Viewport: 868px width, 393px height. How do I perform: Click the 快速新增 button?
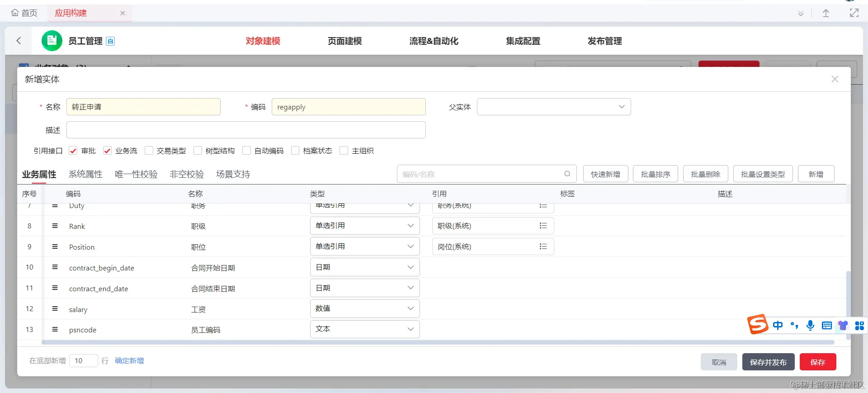[605, 174]
